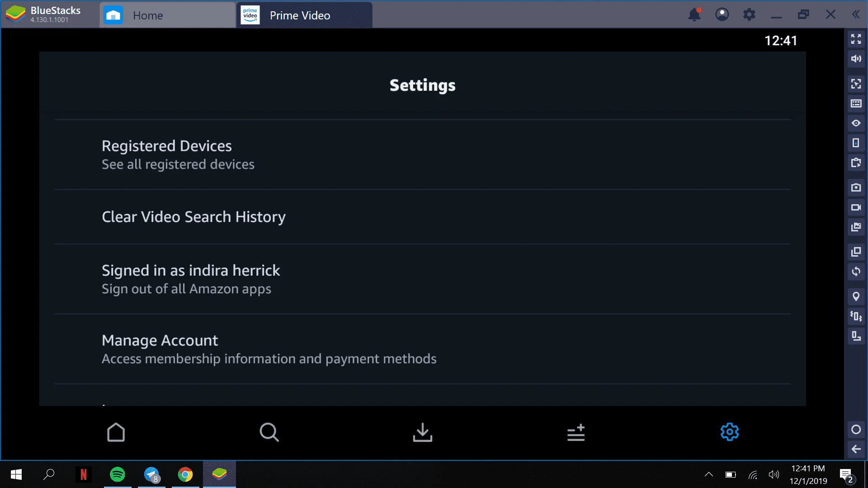
Task: Take a screenshot with the camera icon
Action: point(856,188)
